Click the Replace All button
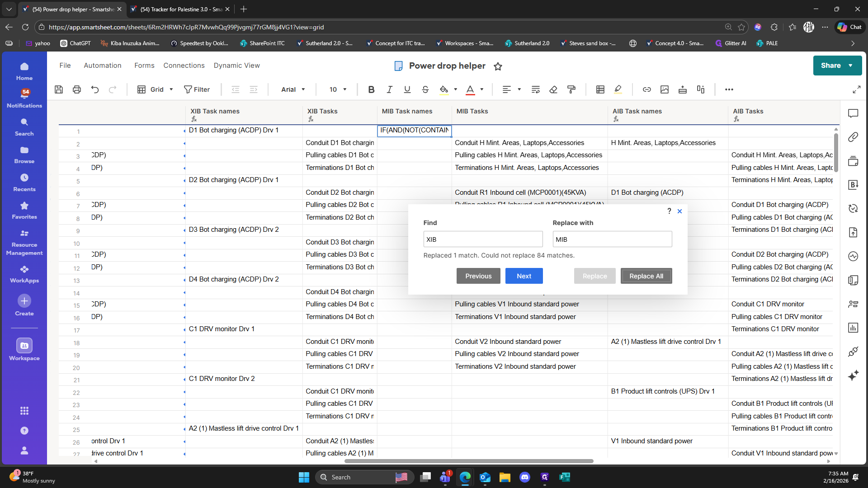The width and height of the screenshot is (868, 488). pos(646,276)
